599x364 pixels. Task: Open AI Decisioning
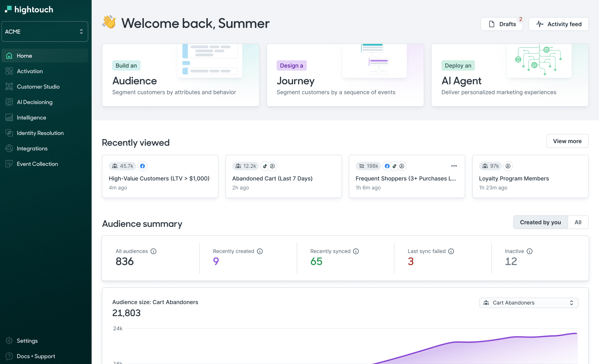(34, 102)
